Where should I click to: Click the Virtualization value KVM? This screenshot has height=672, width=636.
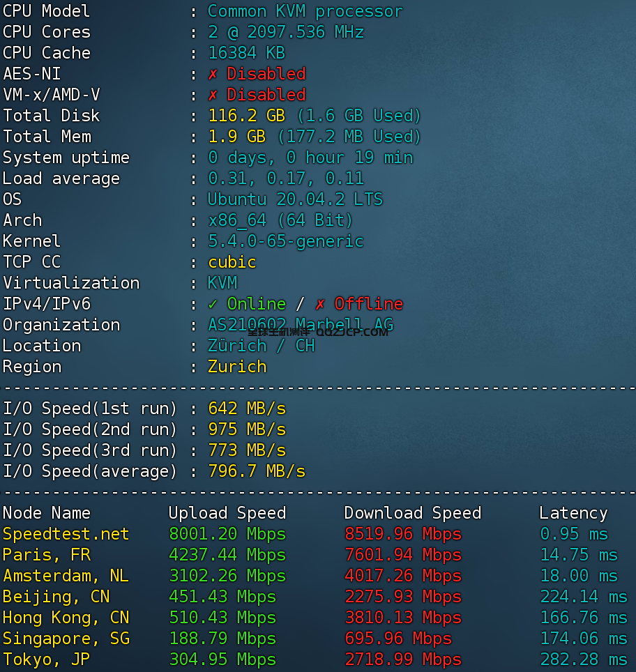coord(222,283)
